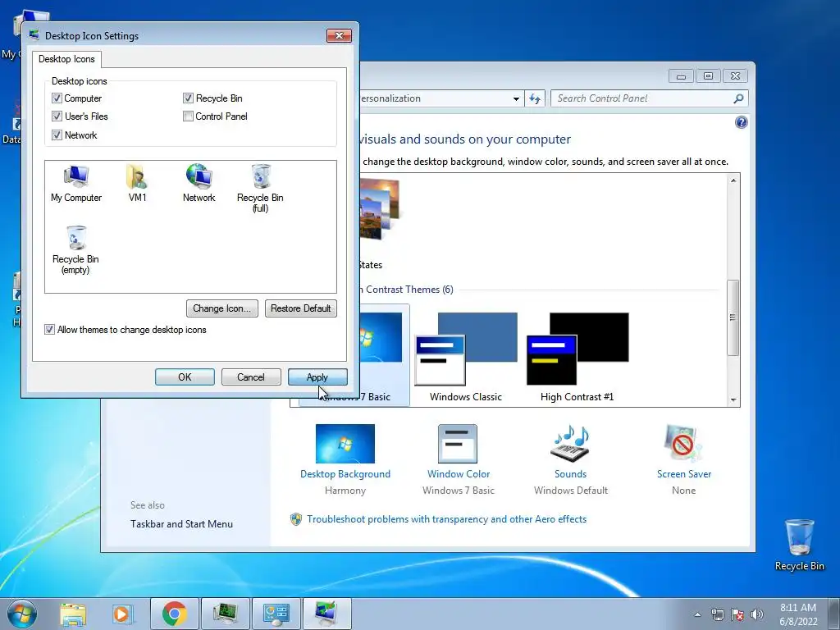Select the Windows Classic theme
Screen dimensions: 840x630
pos(466,356)
